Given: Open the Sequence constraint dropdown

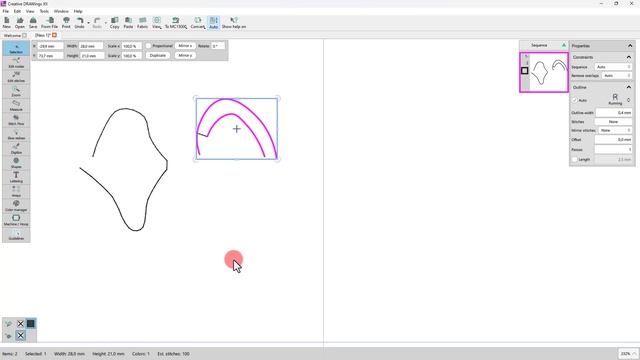Looking at the screenshot, I should pos(613,67).
